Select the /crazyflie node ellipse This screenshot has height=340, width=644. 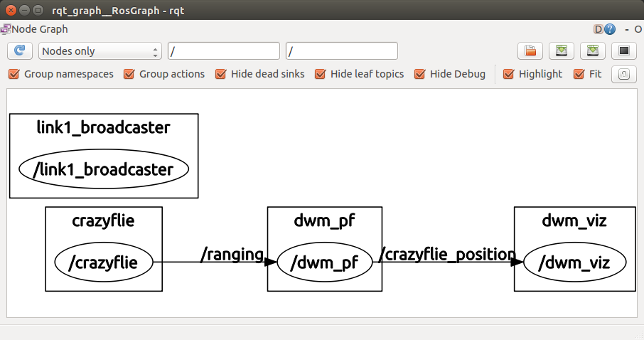coord(104,262)
